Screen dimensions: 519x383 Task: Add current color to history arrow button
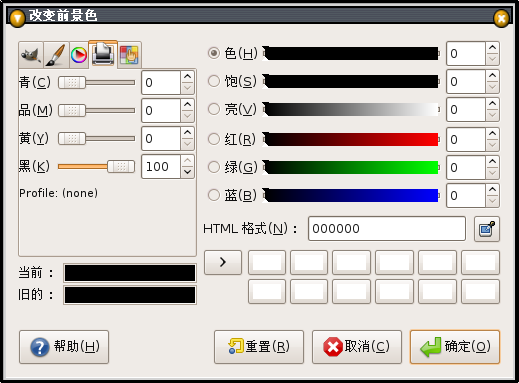(223, 262)
